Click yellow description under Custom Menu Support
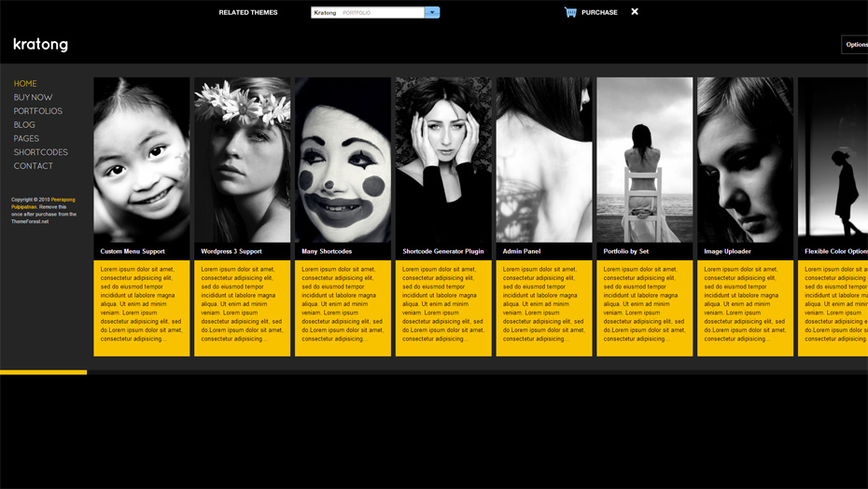 coord(142,308)
